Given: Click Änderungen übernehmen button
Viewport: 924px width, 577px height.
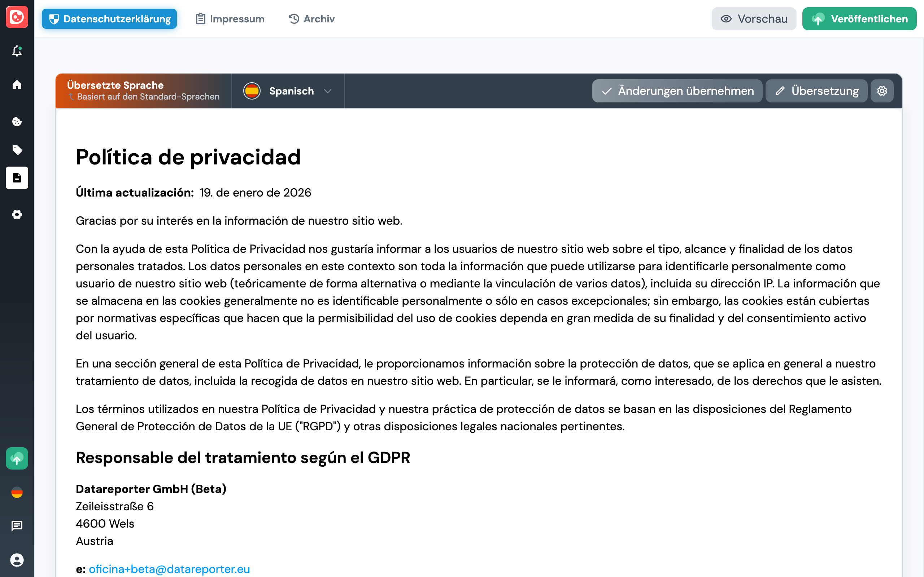Looking at the screenshot, I should click(677, 91).
